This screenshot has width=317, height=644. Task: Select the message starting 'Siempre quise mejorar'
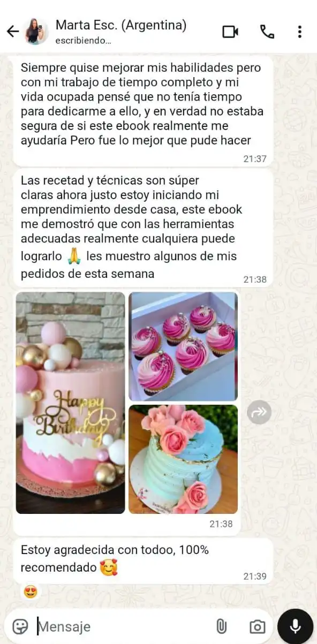[143, 111]
